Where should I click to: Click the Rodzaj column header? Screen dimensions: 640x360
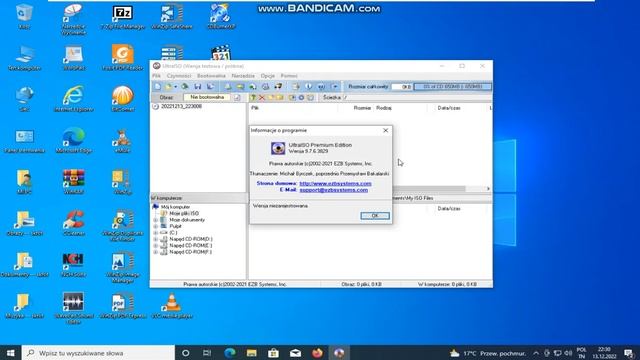(x=384, y=108)
